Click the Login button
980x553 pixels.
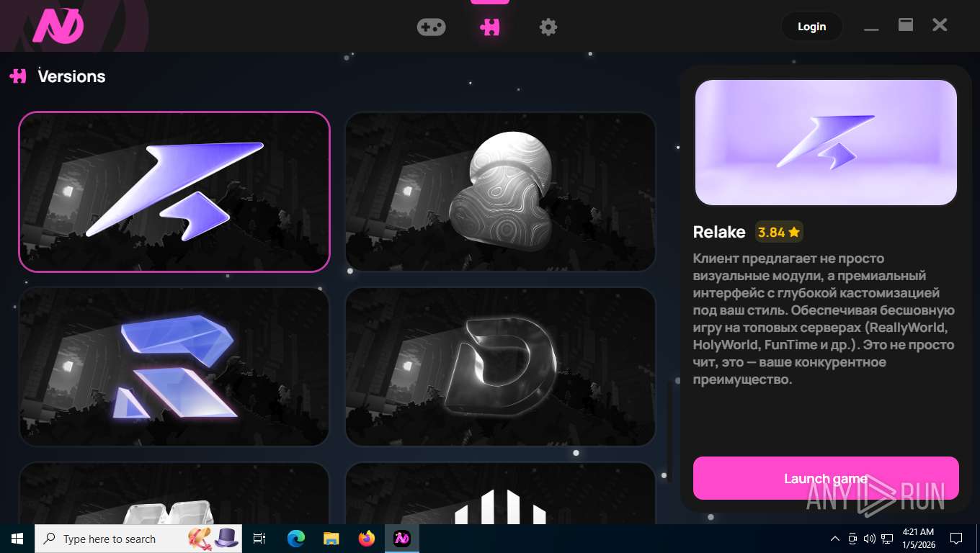pyautogui.click(x=811, y=27)
